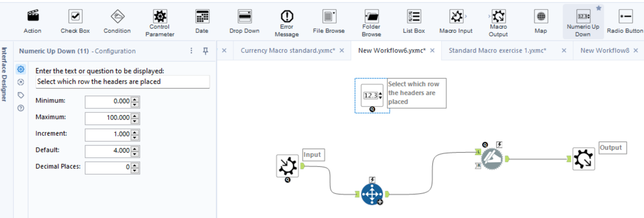Open configuration panel three-dot options menu
Viewport: 644px width, 218px height.
[191, 51]
